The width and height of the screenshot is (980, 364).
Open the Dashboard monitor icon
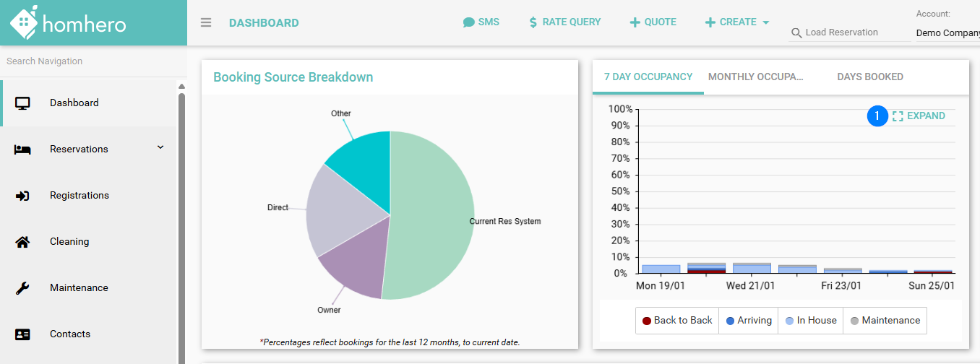(x=22, y=103)
